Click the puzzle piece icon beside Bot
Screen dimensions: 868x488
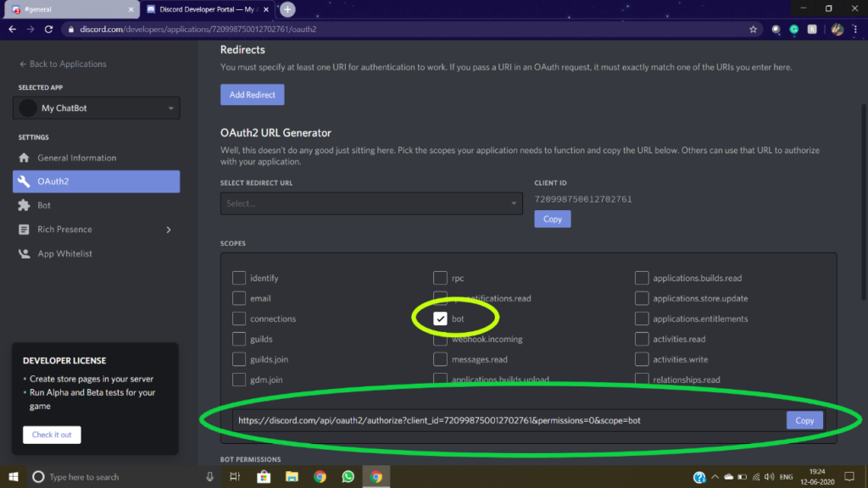24,205
